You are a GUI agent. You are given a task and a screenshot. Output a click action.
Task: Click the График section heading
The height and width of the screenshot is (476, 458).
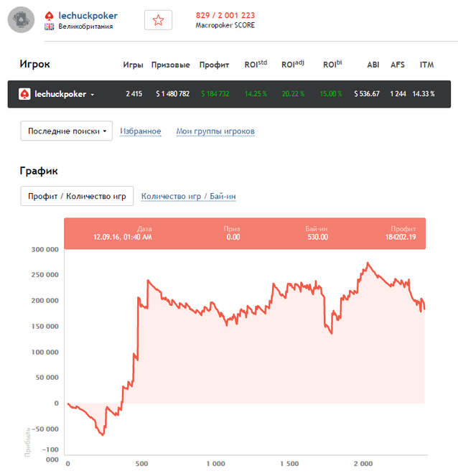coord(39,171)
